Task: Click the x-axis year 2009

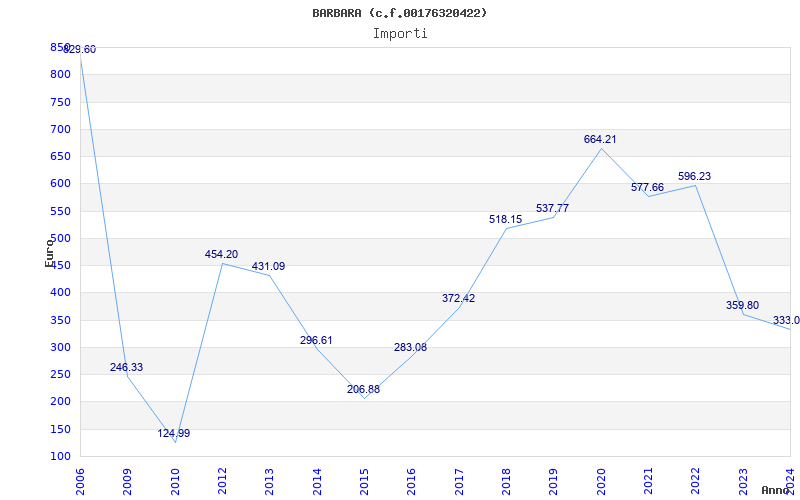Action: pos(128,482)
